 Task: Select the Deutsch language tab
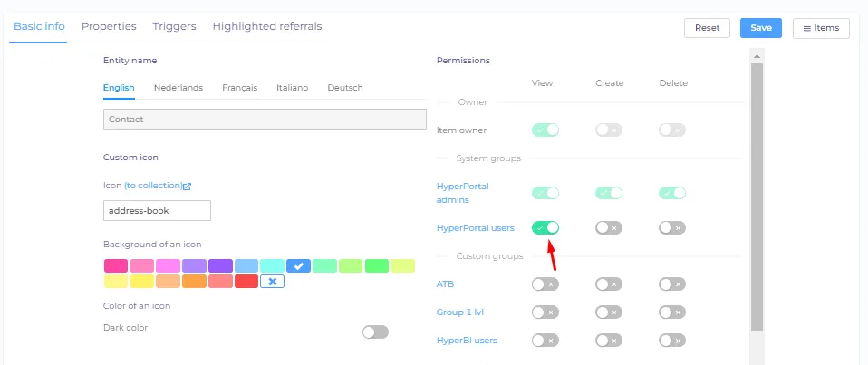tap(345, 87)
